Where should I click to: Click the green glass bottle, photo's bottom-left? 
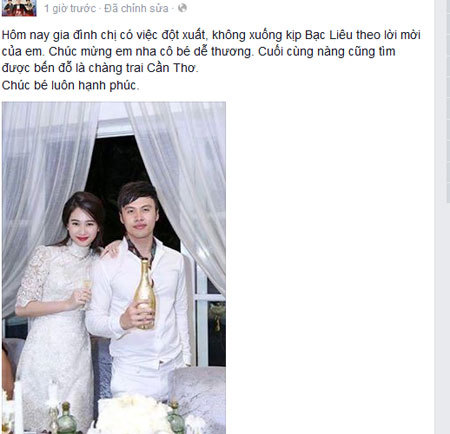click(x=66, y=418)
